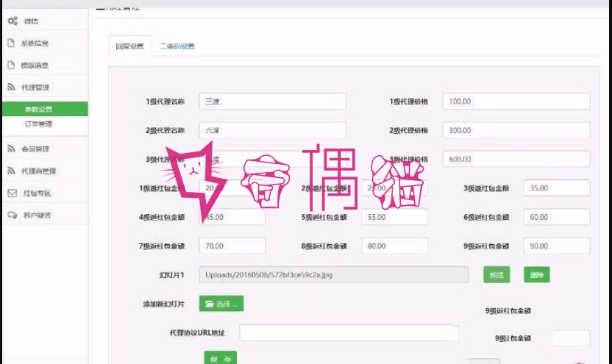Image resolution: width=612 pixels, height=364 pixels.
Task: Click the document icon beside 系统信息
Action: click(x=11, y=43)
